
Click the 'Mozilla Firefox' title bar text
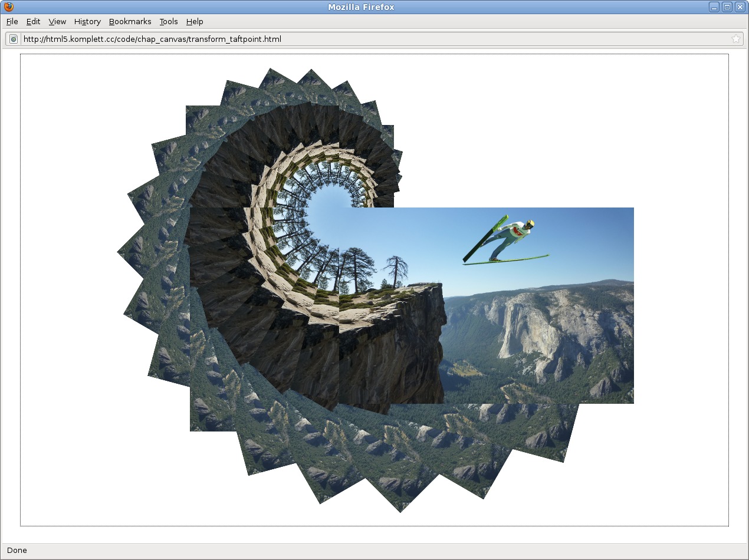361,7
